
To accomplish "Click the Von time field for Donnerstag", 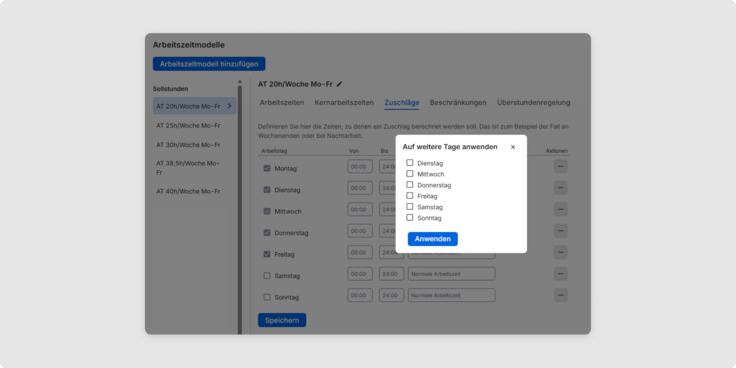I will (x=360, y=231).
